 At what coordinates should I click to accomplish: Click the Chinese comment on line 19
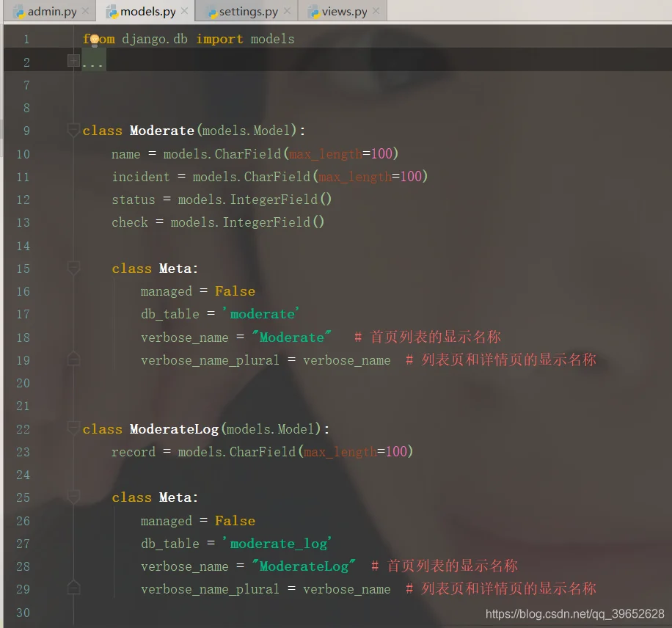click(501, 359)
